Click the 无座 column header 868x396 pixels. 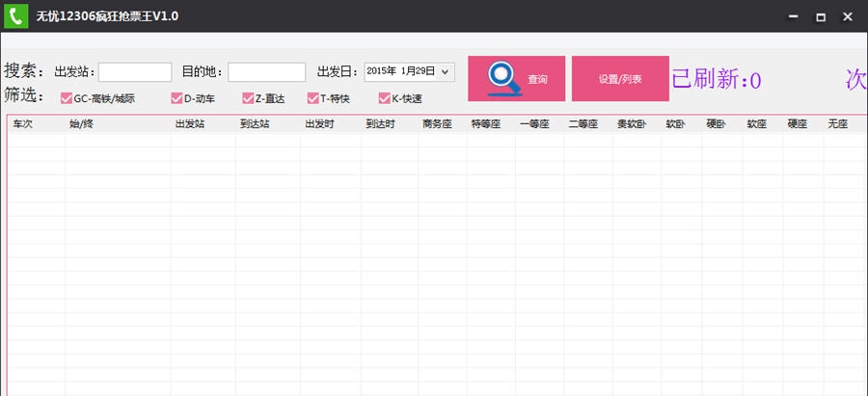837,124
